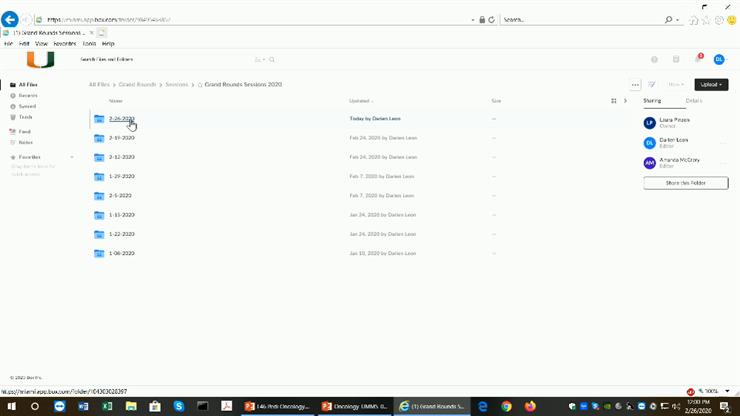Open search filter options dropdown
This screenshot has width=740, height=416.
point(260,59)
